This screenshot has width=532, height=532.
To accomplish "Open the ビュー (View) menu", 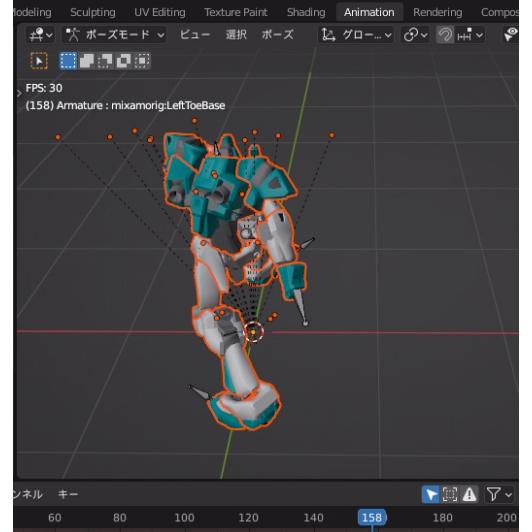I will (195, 35).
